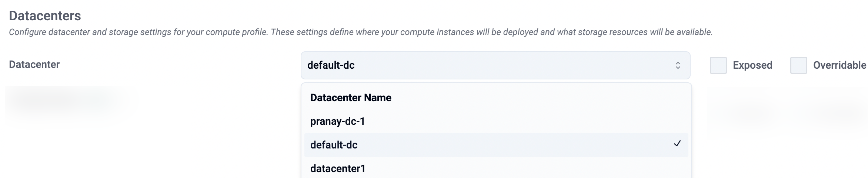Click the Datacenter Name list header
Viewport: 868px width, 178px height.
350,98
